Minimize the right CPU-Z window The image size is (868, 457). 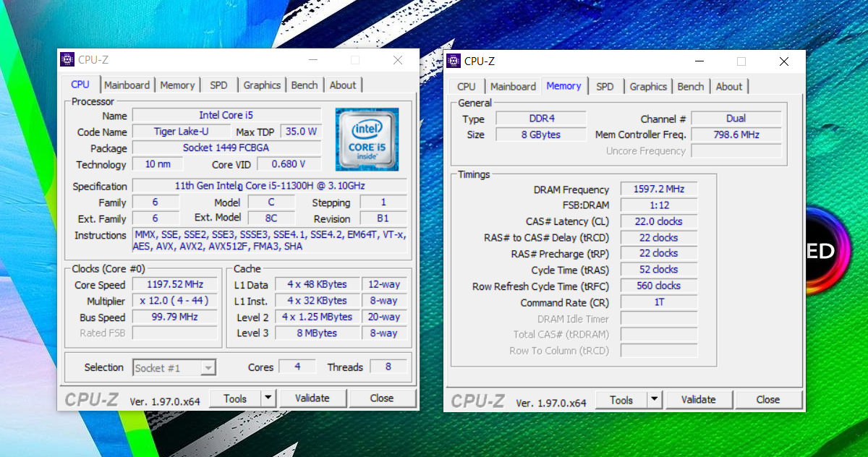pyautogui.click(x=699, y=61)
